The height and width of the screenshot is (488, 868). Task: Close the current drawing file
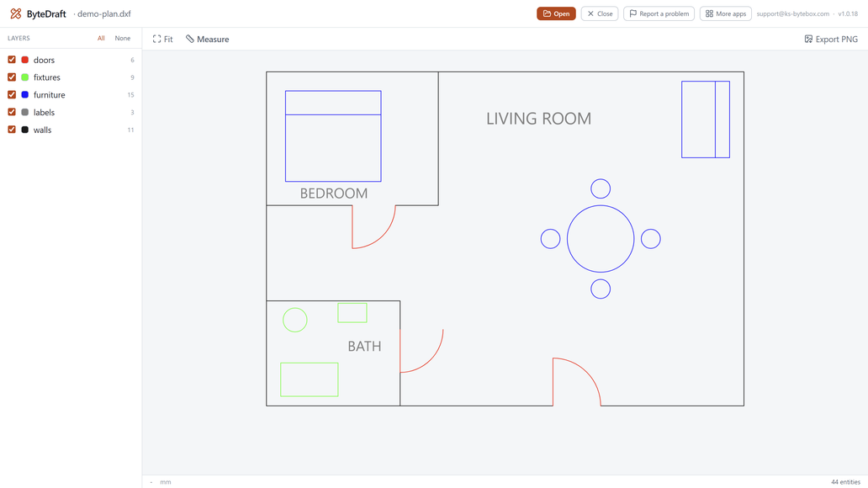click(x=600, y=13)
